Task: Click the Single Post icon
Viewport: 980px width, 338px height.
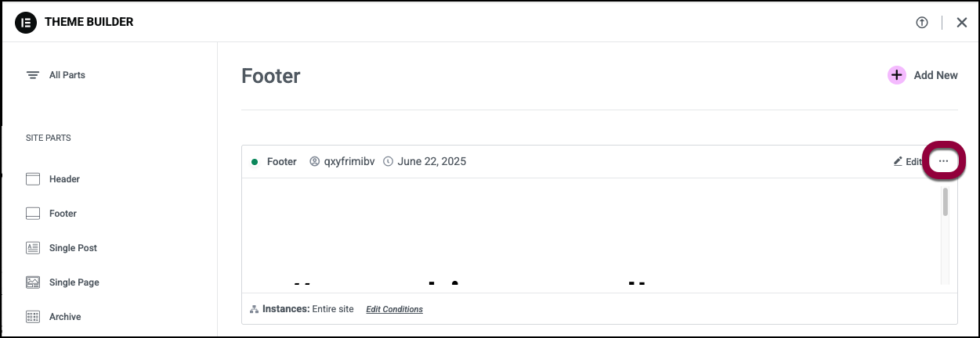Action: [x=33, y=248]
